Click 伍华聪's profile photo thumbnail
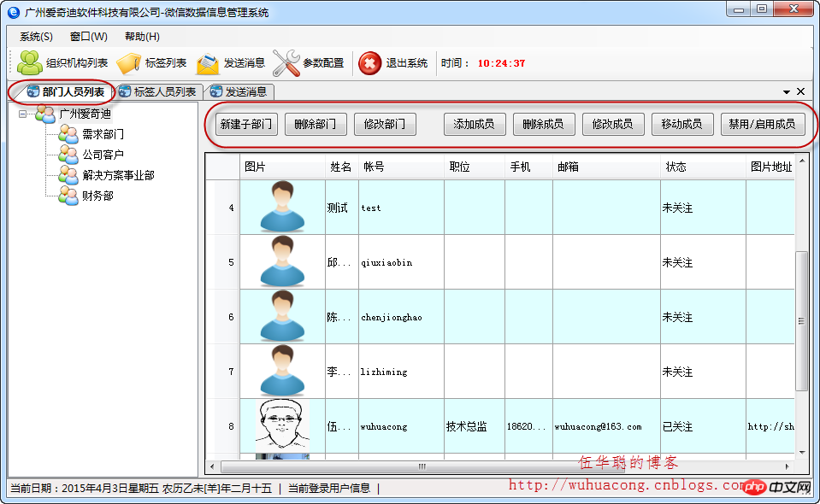820x504 pixels. pyautogui.click(x=282, y=426)
